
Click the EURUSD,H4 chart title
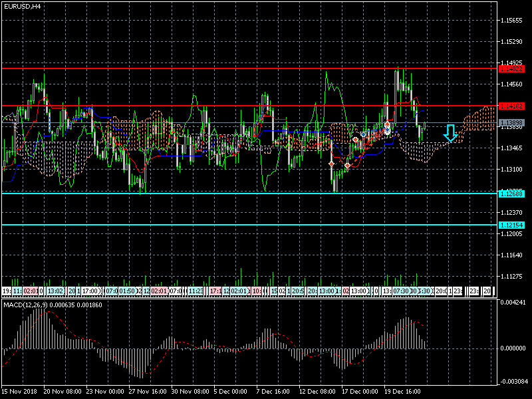tap(22, 7)
